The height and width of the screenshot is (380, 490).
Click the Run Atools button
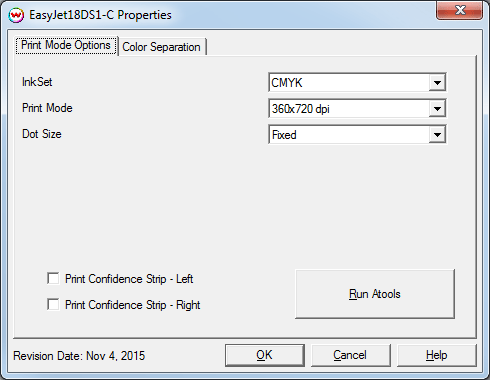pos(375,294)
